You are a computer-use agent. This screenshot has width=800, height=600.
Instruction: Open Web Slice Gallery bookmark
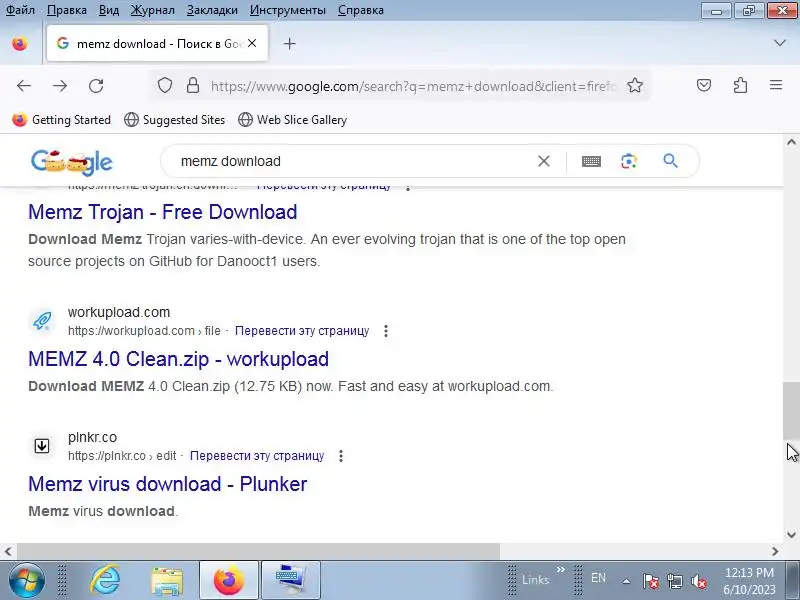pos(293,120)
